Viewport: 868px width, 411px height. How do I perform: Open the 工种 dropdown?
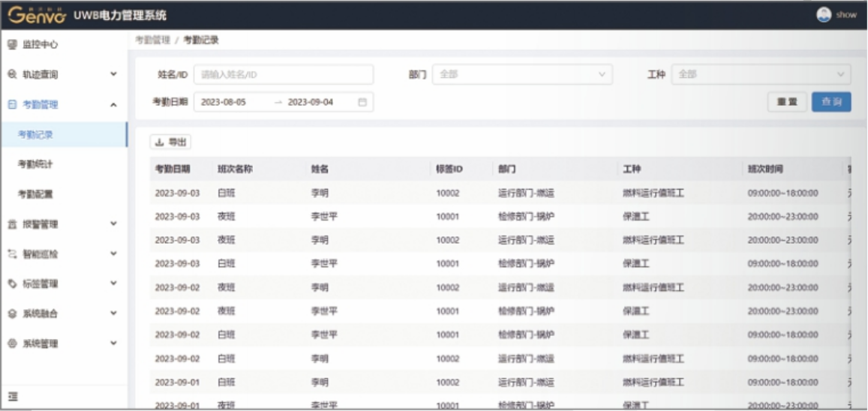tap(761, 74)
